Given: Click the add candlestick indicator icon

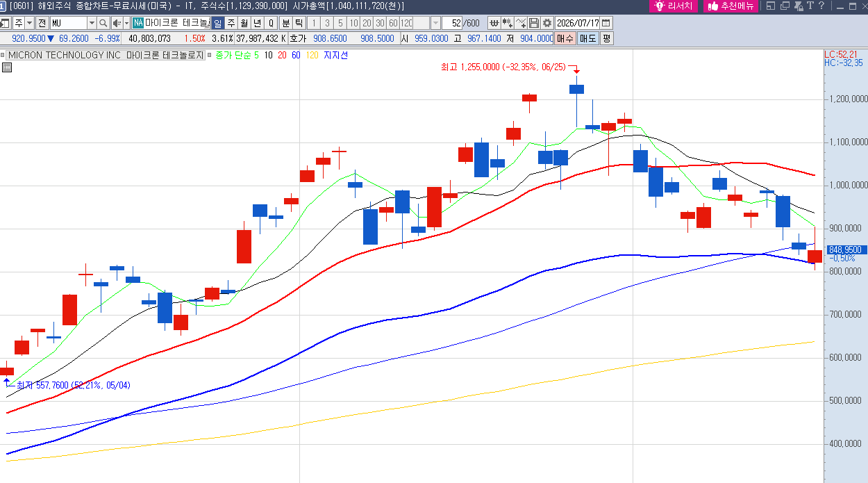Looking at the screenshot, I should (x=508, y=23).
